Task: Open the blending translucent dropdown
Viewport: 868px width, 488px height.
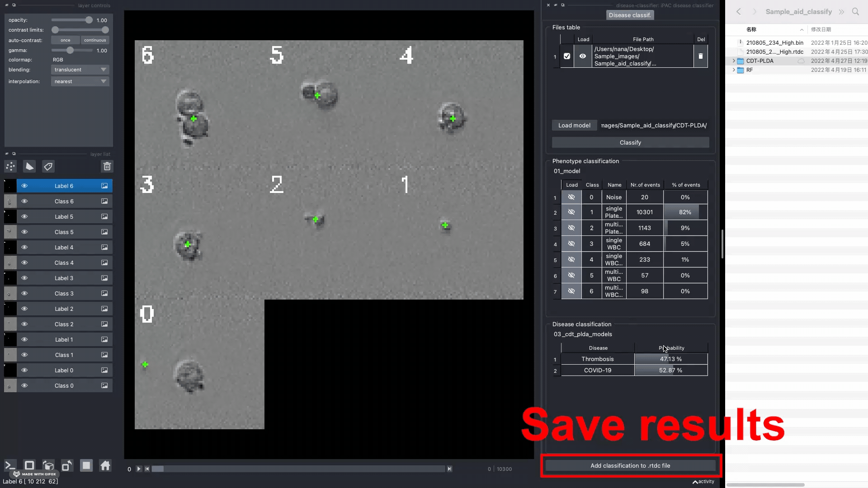Action: click(80, 70)
